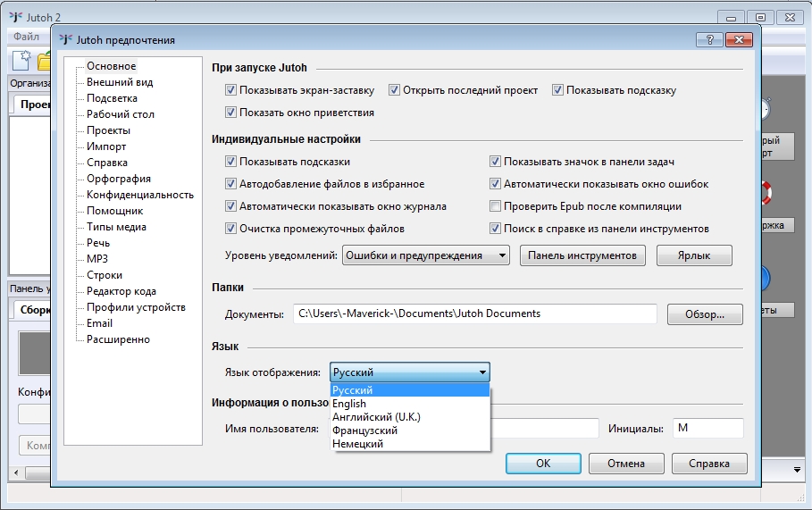Toggle 'Показывать значок в панели задач'

(x=495, y=162)
